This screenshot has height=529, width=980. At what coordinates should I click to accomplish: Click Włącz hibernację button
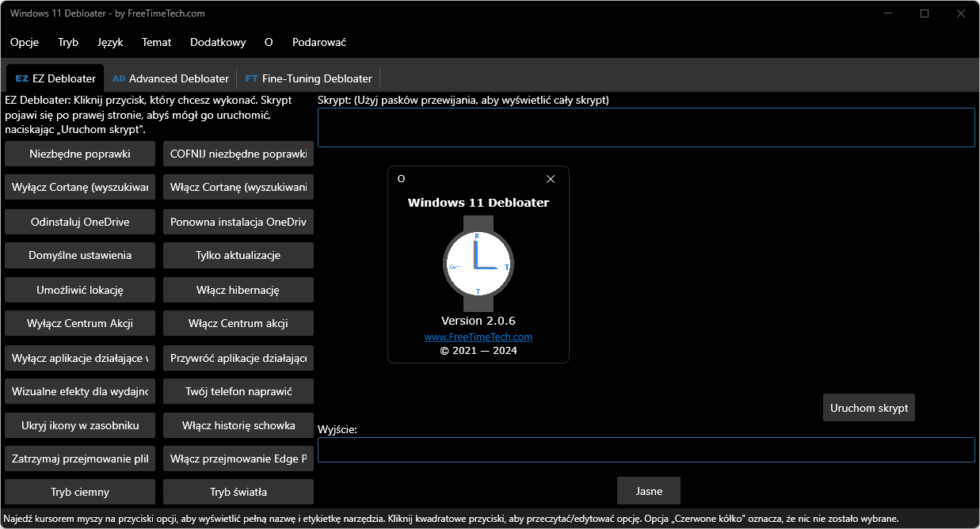tap(238, 289)
